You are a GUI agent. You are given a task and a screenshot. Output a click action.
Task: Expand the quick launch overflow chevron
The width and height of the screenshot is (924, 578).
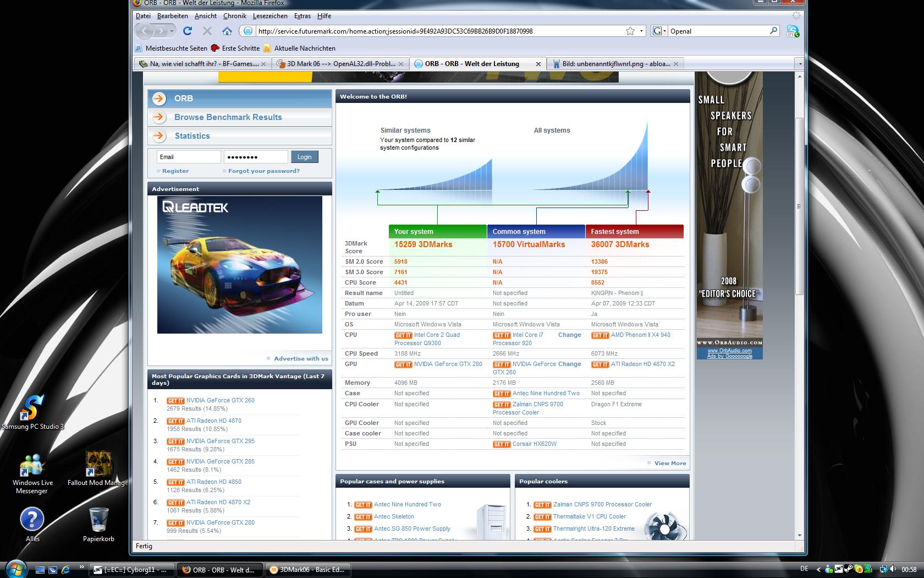point(82,566)
